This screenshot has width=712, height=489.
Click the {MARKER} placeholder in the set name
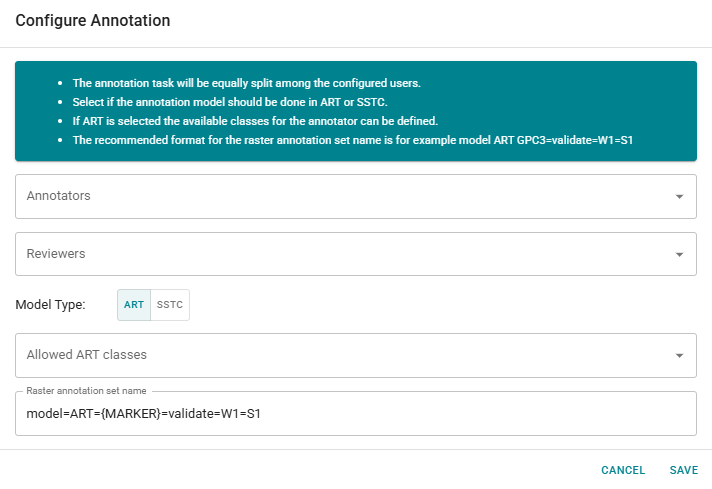123,414
